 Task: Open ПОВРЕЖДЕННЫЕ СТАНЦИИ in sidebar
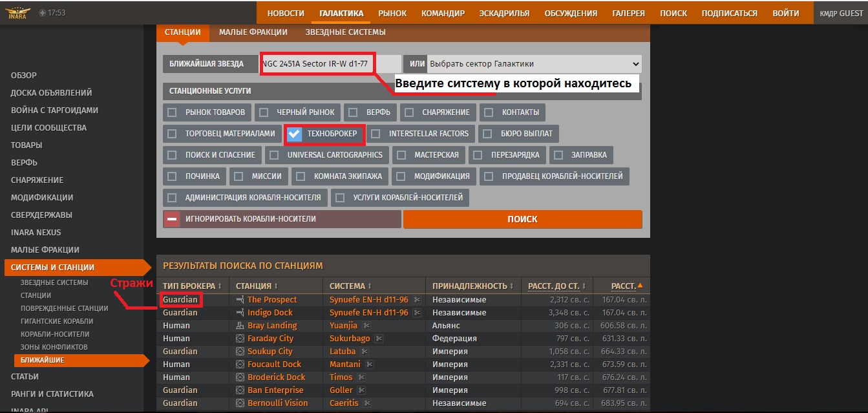click(x=65, y=308)
